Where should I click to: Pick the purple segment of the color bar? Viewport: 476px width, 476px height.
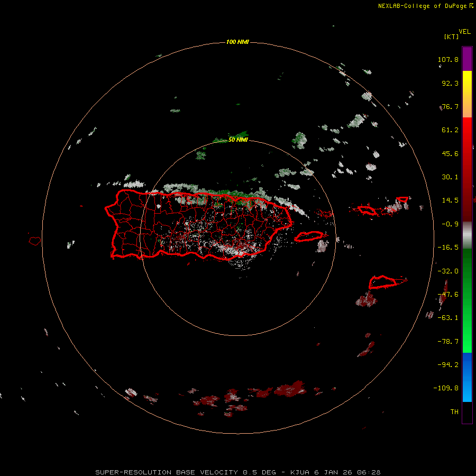pyautogui.click(x=467, y=59)
